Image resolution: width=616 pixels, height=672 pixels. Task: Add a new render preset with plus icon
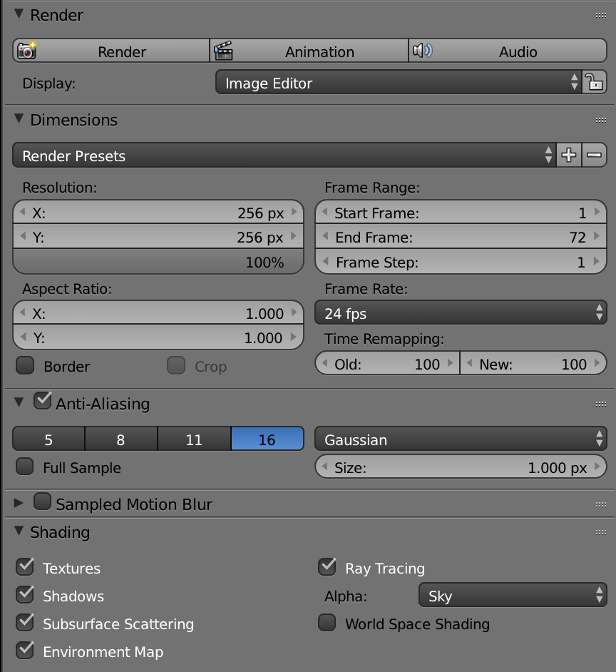coord(568,154)
